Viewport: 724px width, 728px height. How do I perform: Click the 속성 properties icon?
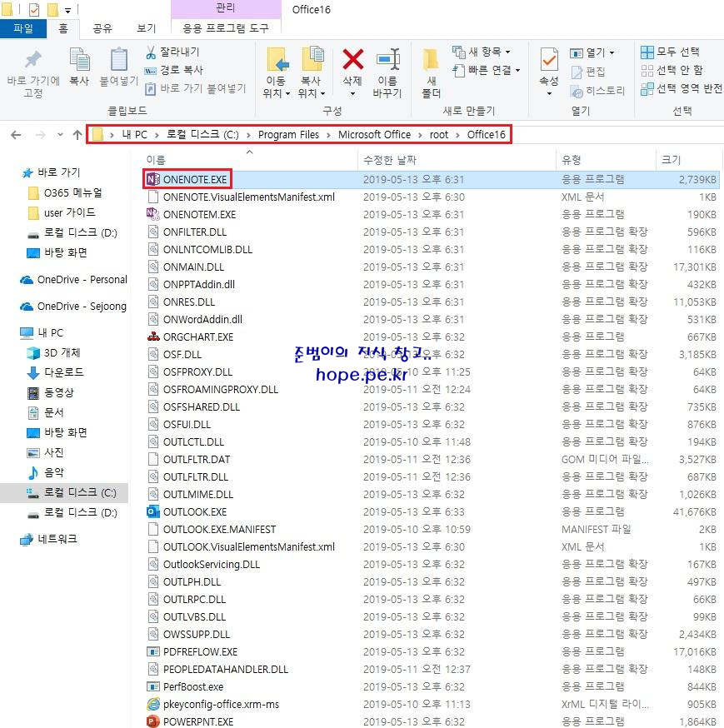[549, 60]
